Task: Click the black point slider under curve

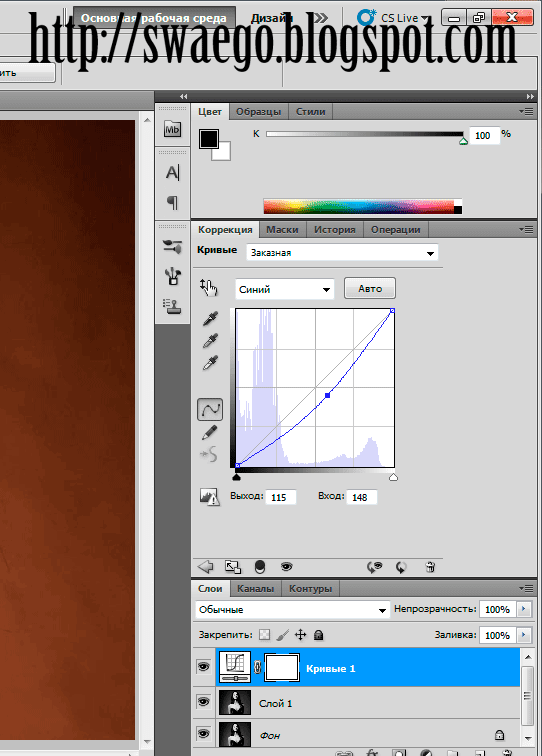Action: pos(236,477)
